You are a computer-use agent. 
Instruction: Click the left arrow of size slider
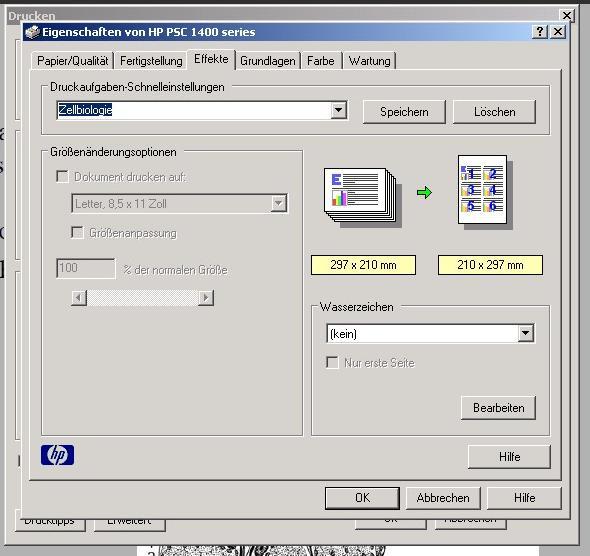click(x=79, y=298)
